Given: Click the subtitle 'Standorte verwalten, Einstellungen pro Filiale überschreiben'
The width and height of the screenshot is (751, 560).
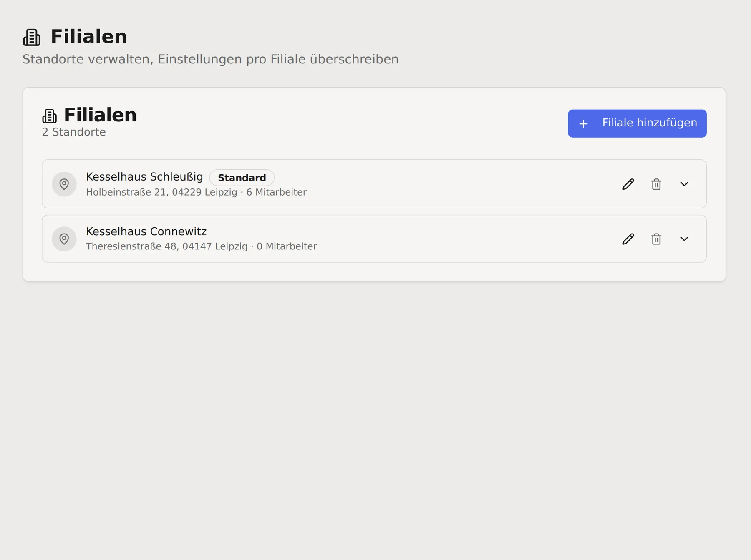Looking at the screenshot, I should 211,60.
